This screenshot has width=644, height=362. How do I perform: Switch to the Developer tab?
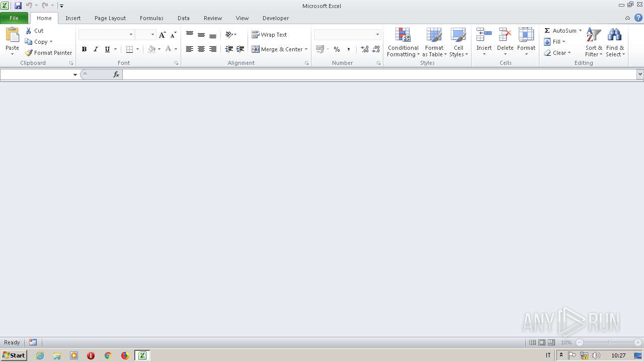click(276, 18)
